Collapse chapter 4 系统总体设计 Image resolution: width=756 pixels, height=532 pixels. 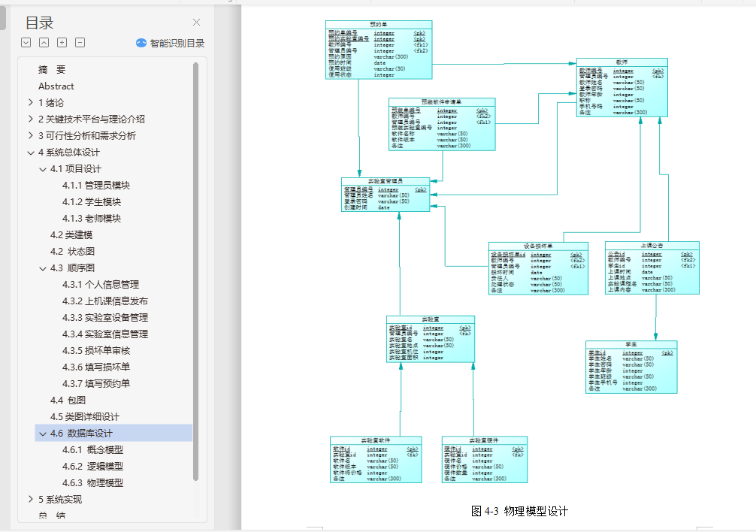pos(30,153)
